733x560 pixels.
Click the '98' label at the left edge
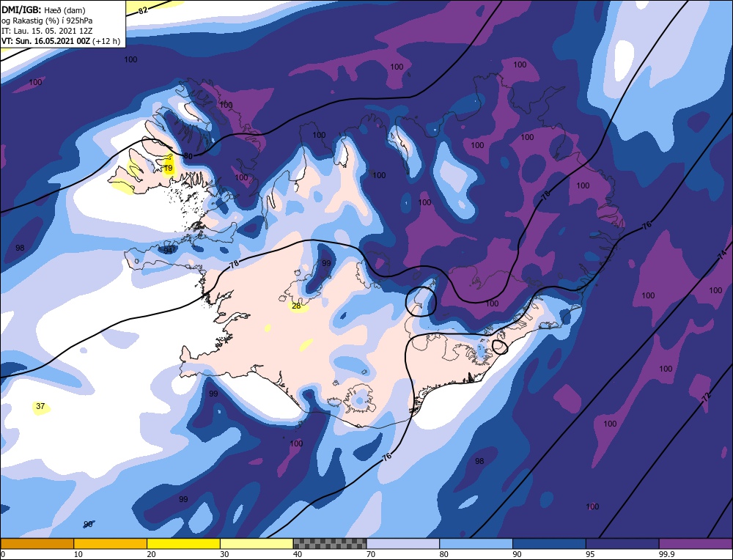pyautogui.click(x=20, y=248)
